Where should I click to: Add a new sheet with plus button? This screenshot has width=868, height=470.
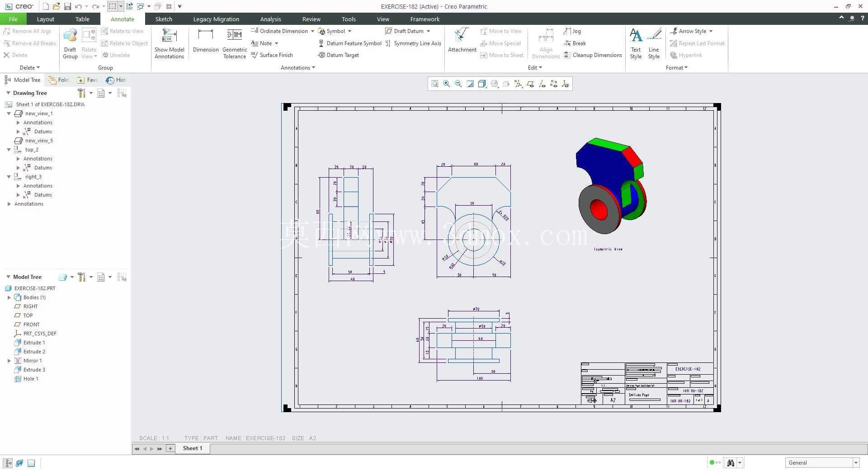click(x=170, y=448)
